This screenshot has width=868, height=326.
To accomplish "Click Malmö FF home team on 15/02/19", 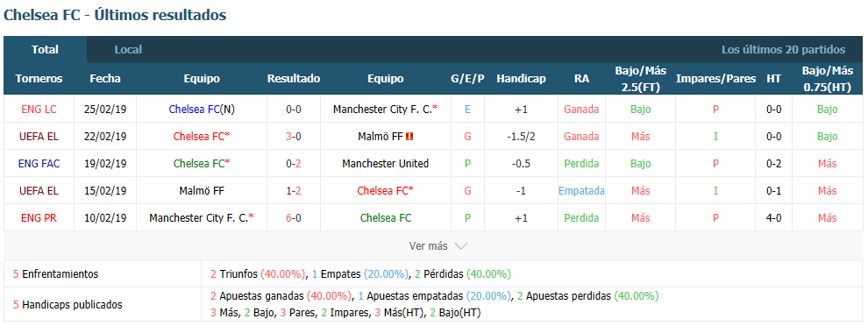I will [x=202, y=190].
